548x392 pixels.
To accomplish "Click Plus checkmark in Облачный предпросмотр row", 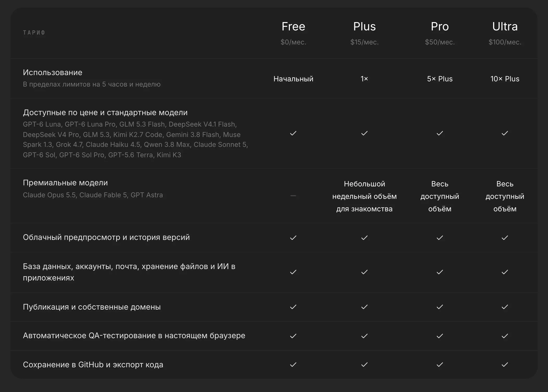I will [x=364, y=238].
